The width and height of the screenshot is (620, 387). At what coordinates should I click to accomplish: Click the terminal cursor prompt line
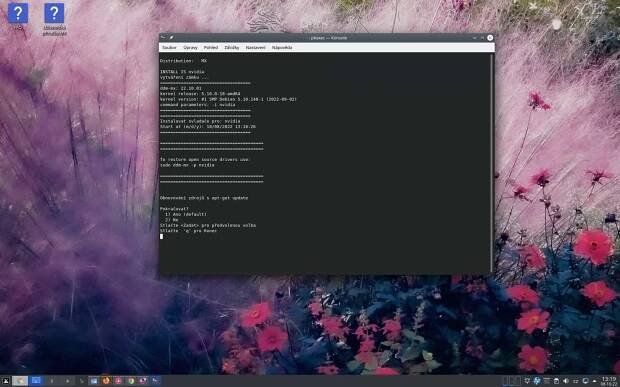point(161,236)
